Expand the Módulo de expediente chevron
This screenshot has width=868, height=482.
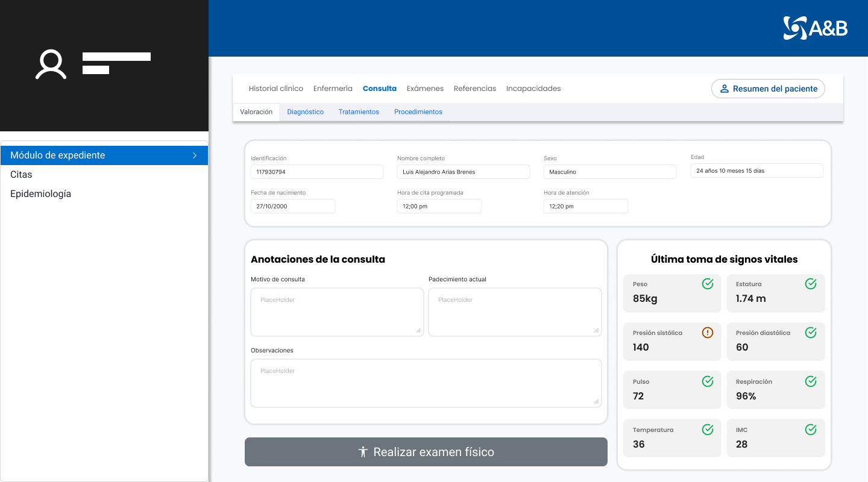[195, 155]
